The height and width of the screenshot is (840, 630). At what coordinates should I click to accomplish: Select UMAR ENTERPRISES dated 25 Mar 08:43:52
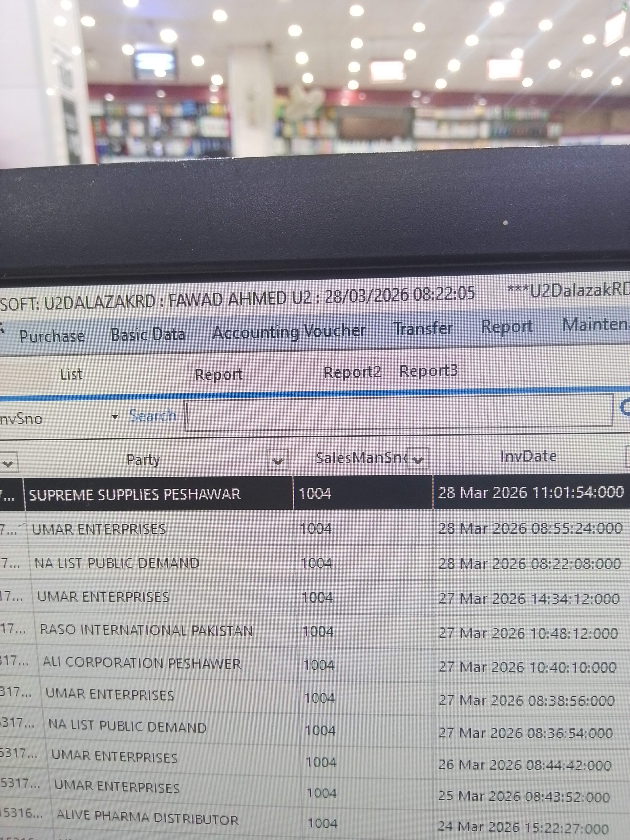point(315,793)
